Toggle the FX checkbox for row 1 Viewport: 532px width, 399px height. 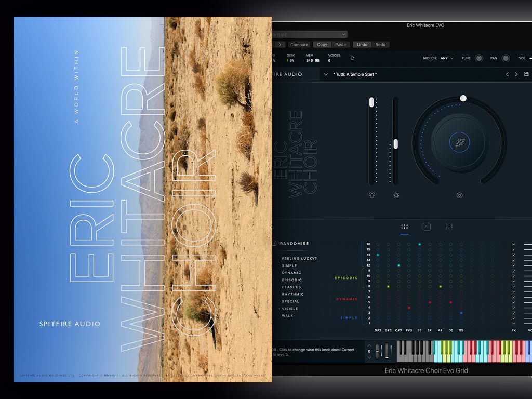pos(514,323)
